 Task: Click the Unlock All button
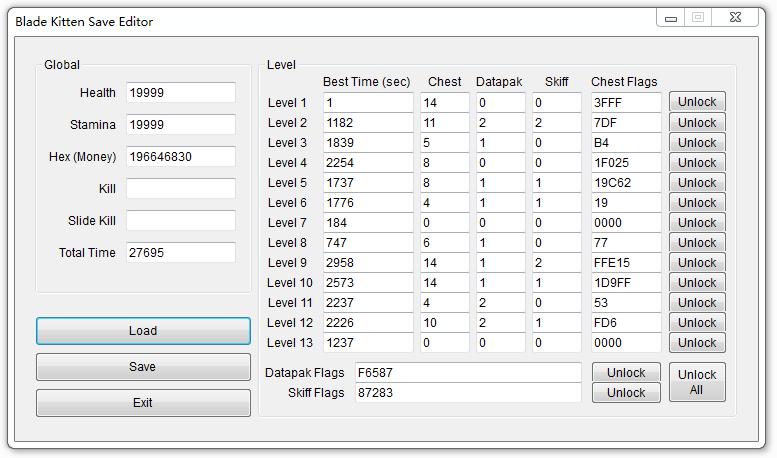697,382
